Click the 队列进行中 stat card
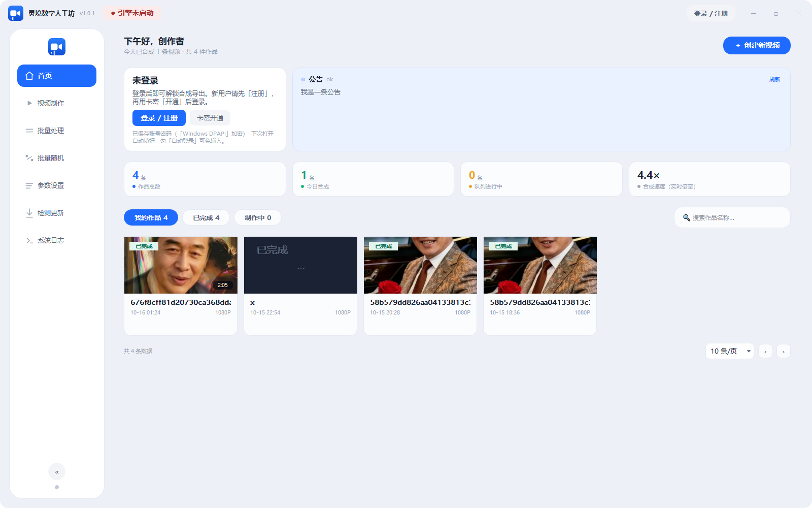The width and height of the screenshot is (812, 508). [x=542, y=179]
